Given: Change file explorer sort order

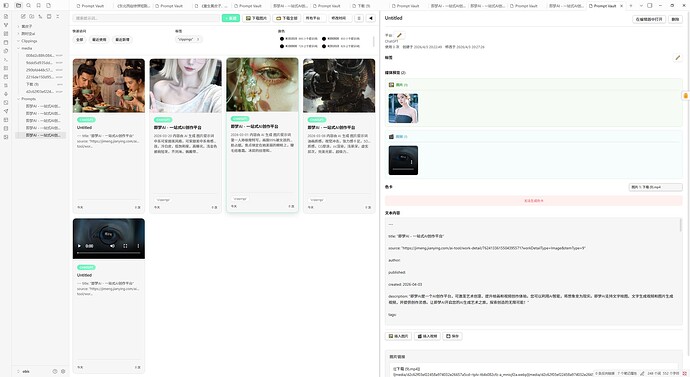Looking at the screenshot, I should pos(40,16).
